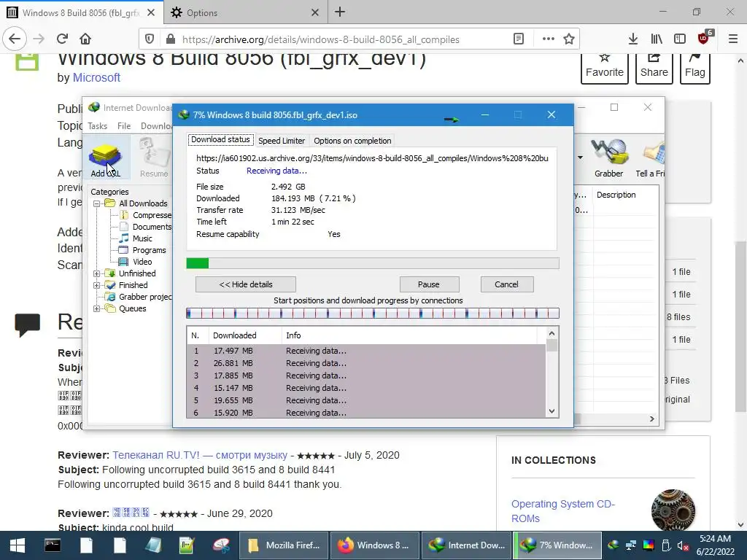Open Command Prompt from taskbar
This screenshot has width=747, height=560.
53,545
